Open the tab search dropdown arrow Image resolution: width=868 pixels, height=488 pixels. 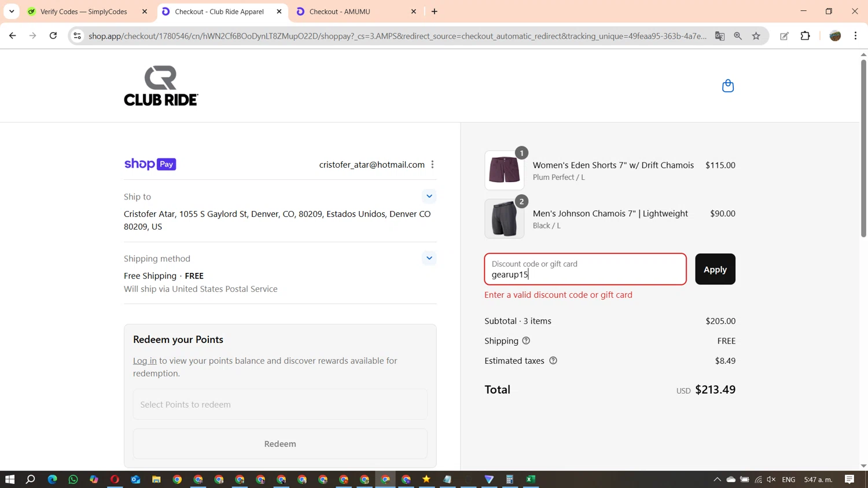12,12
